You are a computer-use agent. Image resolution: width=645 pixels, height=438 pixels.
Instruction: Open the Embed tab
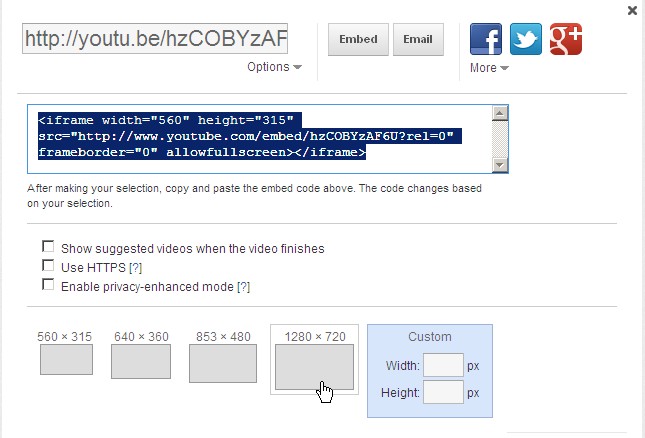pos(358,40)
